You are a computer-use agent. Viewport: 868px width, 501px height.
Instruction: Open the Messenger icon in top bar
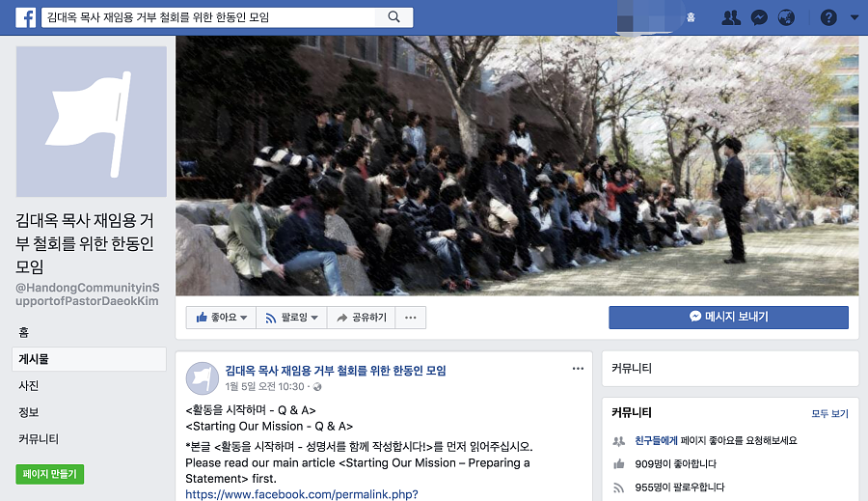pyautogui.click(x=759, y=17)
